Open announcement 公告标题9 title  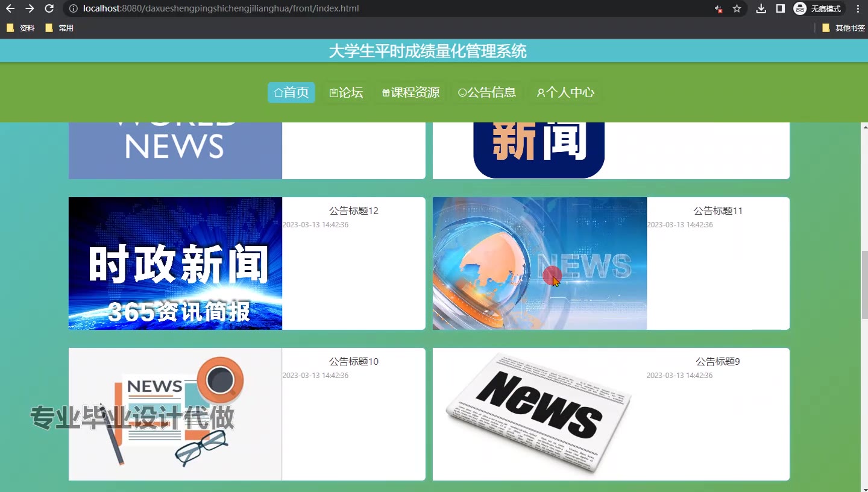pyautogui.click(x=718, y=361)
